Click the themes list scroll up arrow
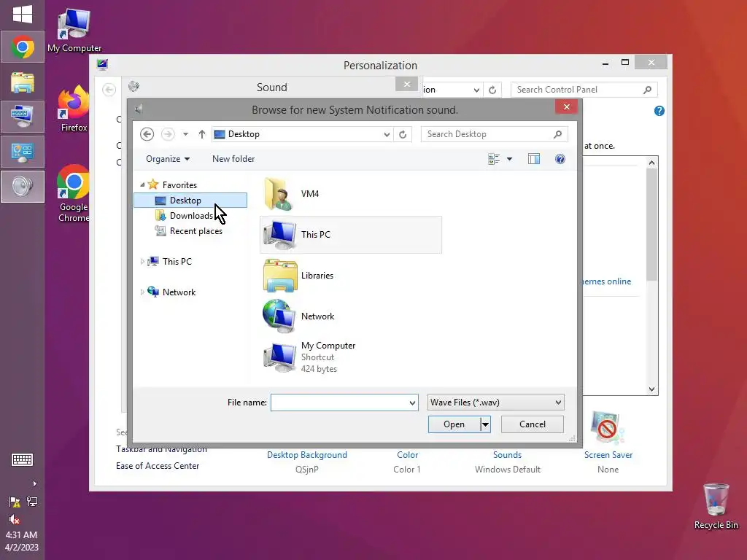Viewport: 747px width, 560px height. (x=651, y=163)
